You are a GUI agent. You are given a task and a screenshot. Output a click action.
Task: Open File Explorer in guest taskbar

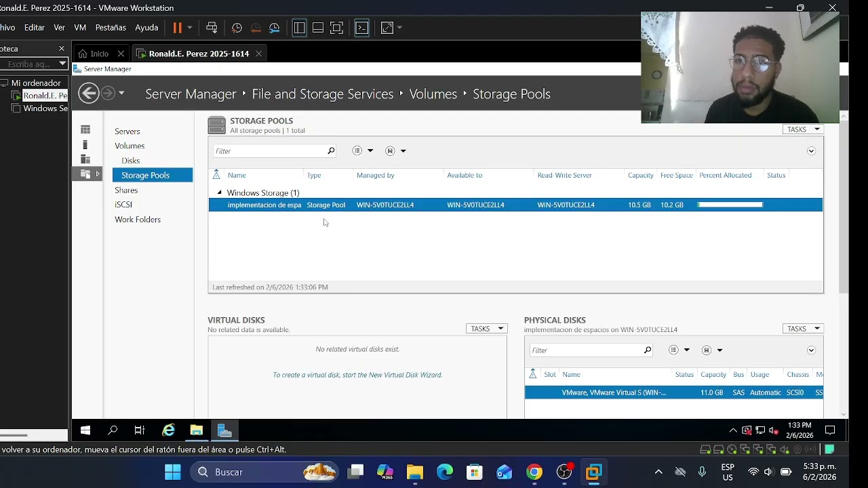196,430
